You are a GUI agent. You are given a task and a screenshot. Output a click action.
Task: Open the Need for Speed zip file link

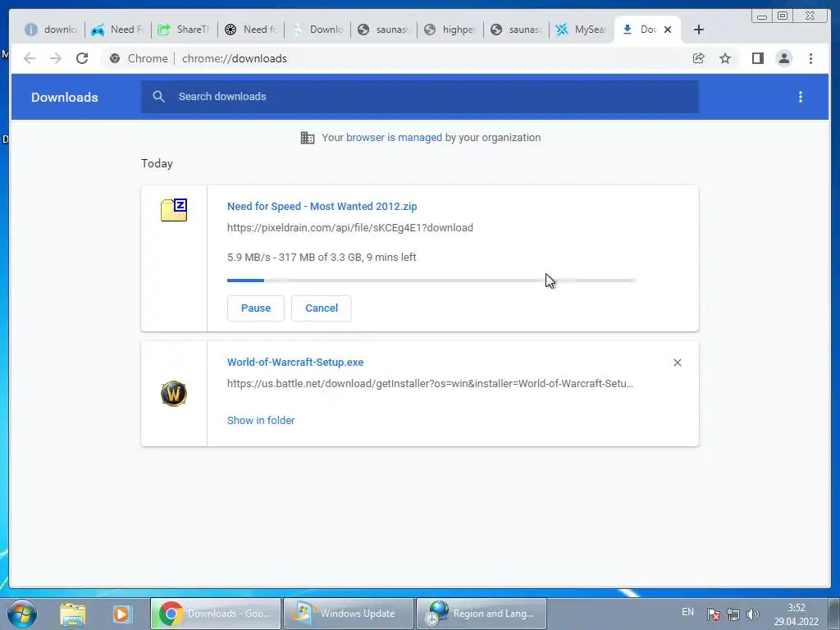click(322, 206)
